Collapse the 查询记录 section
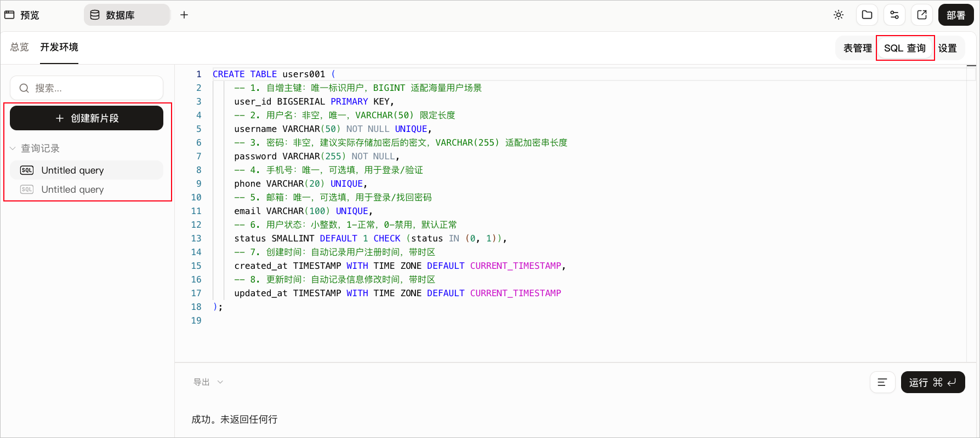 pos(13,148)
